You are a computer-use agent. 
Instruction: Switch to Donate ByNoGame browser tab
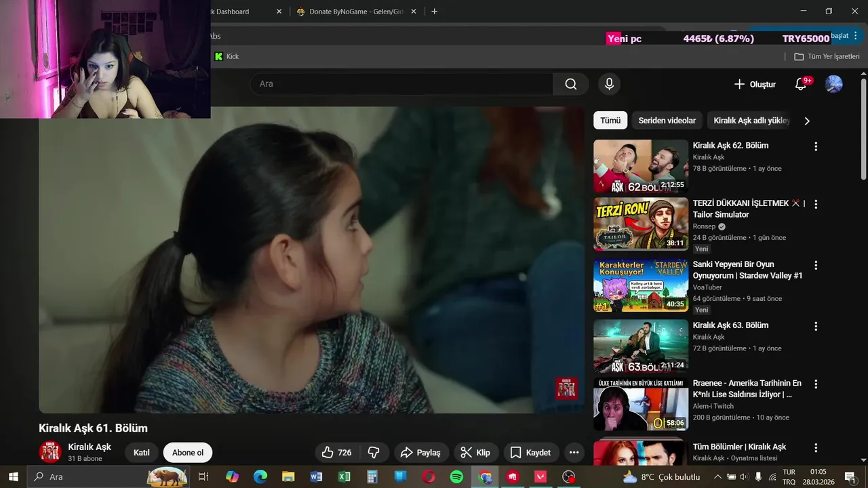coord(356,12)
